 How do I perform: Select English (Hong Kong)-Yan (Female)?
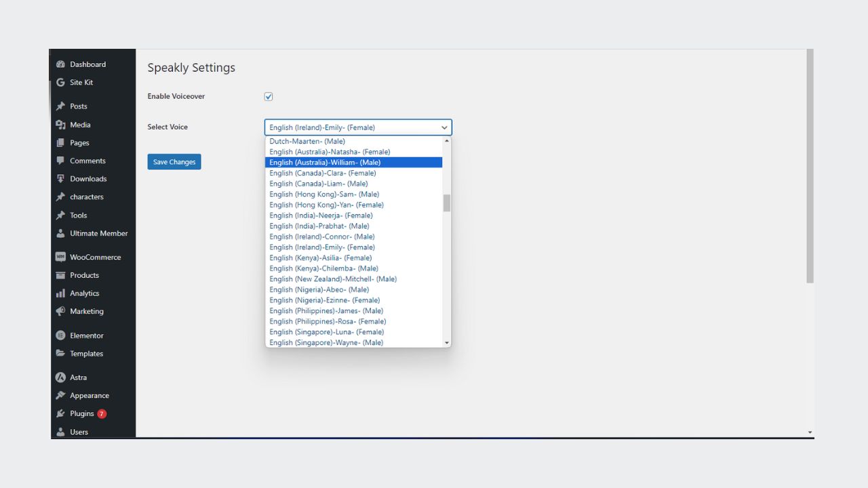coord(353,205)
